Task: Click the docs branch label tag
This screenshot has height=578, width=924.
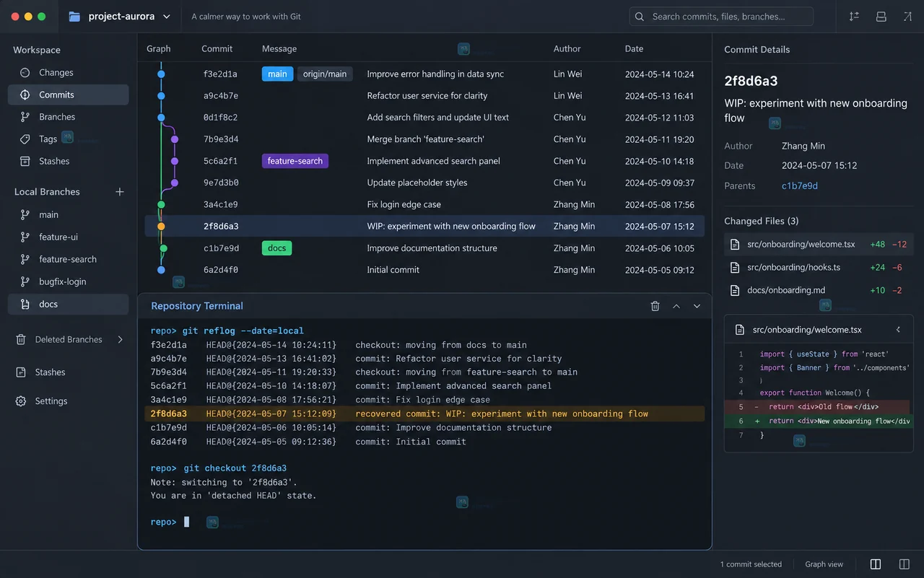Action: click(x=276, y=248)
